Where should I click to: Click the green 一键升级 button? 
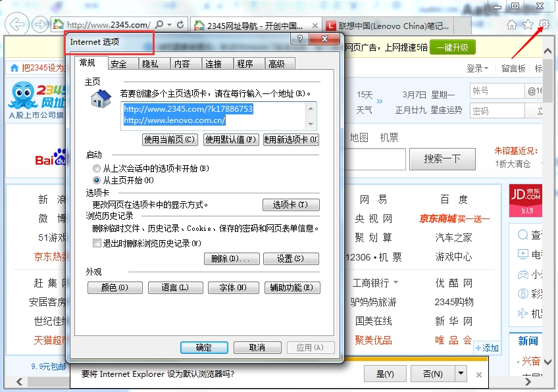pyautogui.click(x=453, y=47)
